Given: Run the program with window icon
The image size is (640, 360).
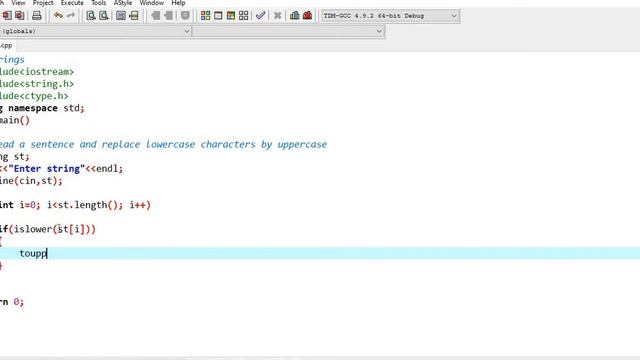Looking at the screenshot, I should pyautogui.click(x=218, y=16).
